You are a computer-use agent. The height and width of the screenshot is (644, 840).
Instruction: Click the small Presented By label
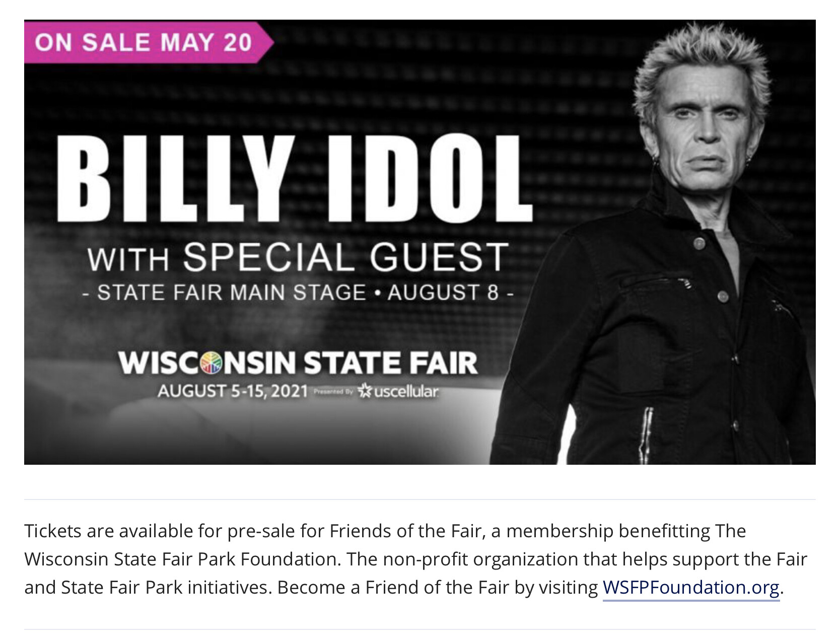pyautogui.click(x=333, y=392)
